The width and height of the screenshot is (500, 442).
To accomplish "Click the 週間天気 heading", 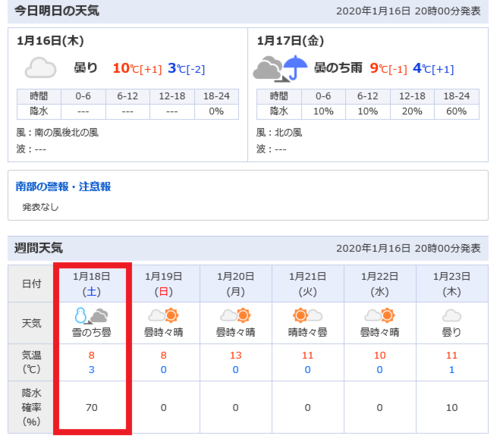I will 38,248.
